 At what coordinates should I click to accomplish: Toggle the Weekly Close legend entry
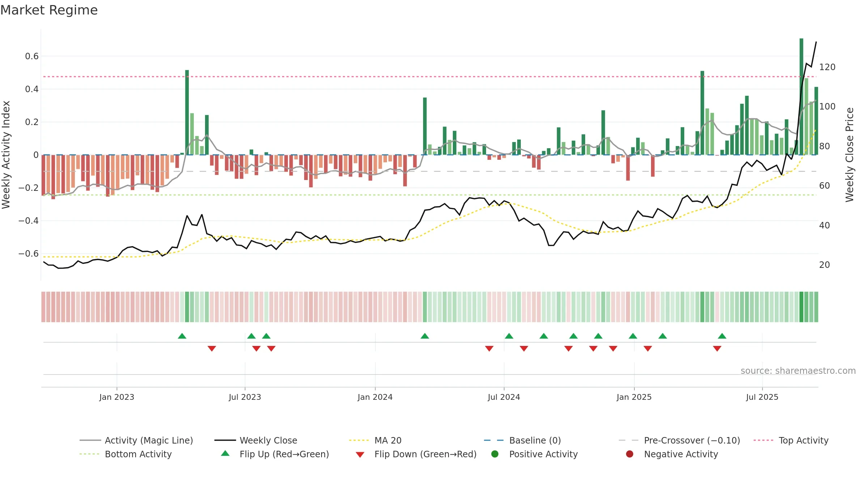[256, 440]
